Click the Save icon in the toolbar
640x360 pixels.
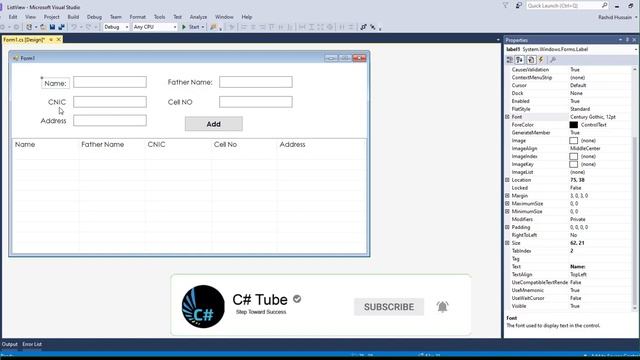click(x=52, y=27)
